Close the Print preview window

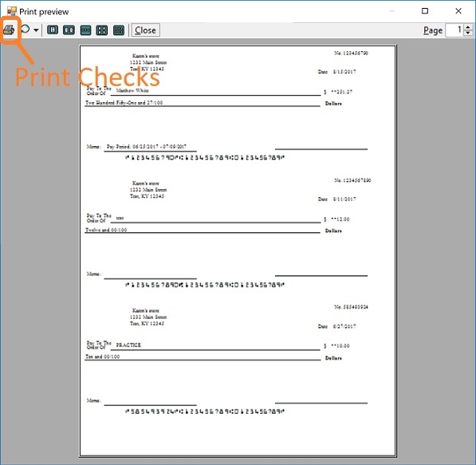(458, 11)
